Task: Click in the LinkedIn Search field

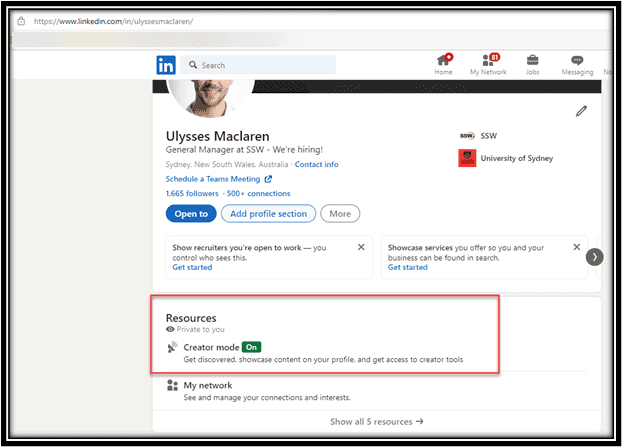Action: coord(265,65)
